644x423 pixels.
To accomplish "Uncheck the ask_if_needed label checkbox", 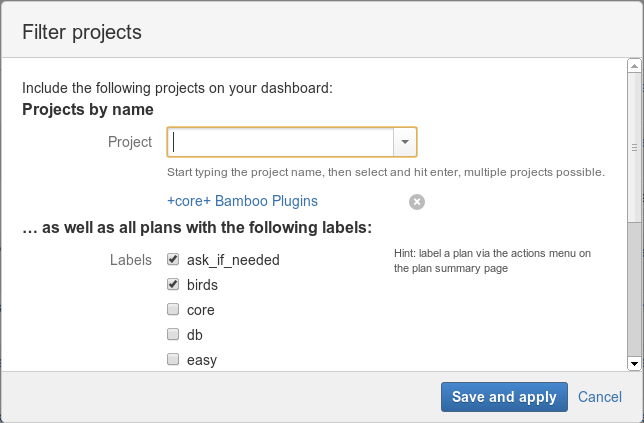I will coord(173,259).
